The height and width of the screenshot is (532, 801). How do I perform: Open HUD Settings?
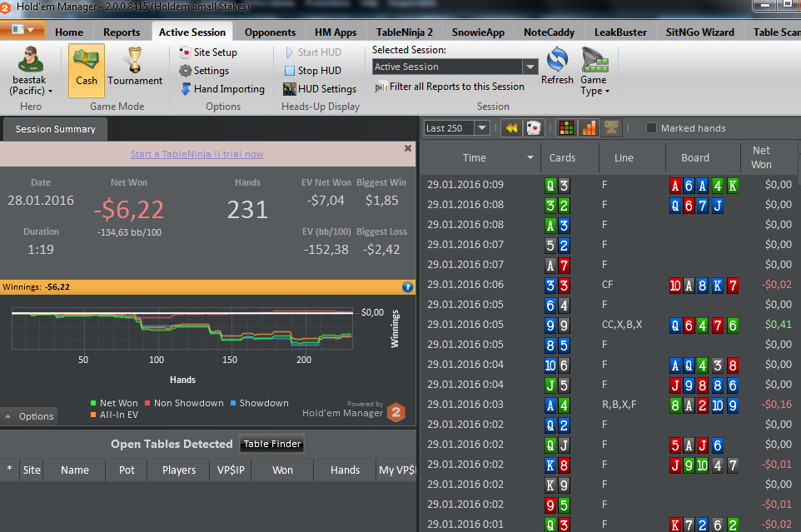pyautogui.click(x=321, y=89)
